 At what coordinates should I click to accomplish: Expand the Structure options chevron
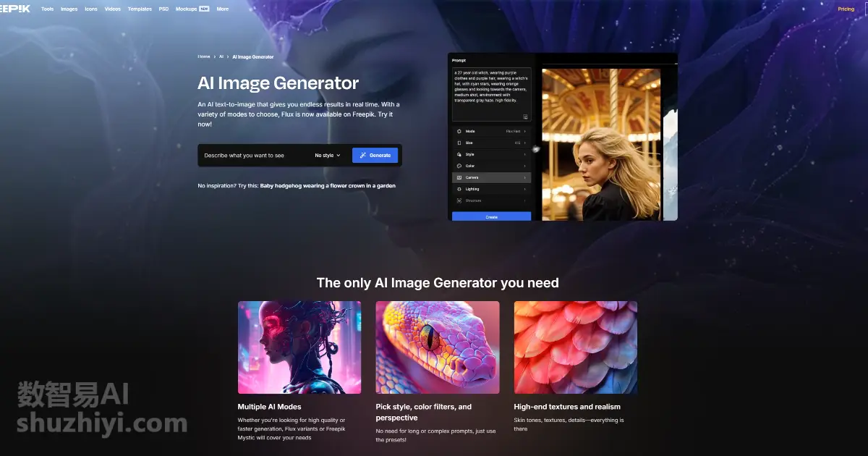524,200
